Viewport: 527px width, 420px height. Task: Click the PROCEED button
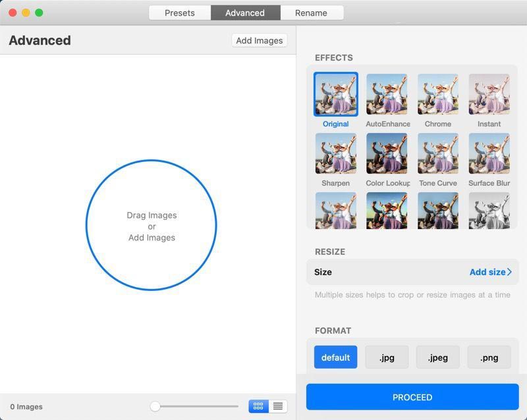412,397
